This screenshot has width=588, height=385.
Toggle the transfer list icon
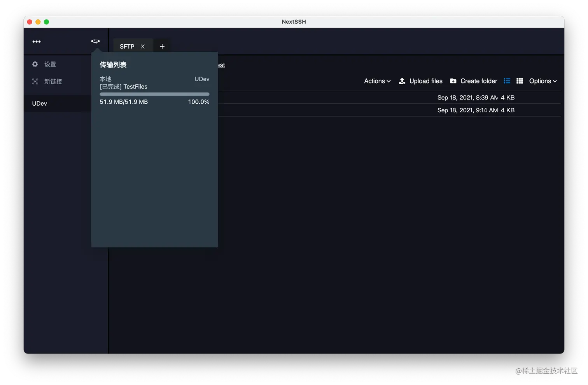click(x=95, y=41)
